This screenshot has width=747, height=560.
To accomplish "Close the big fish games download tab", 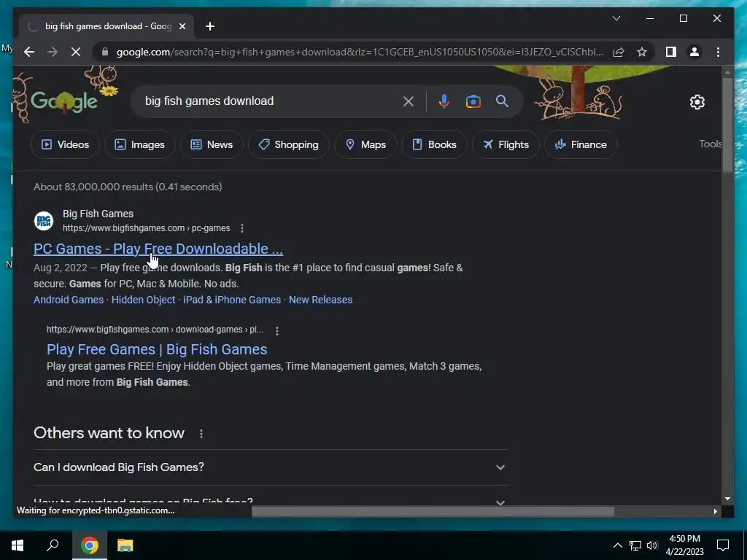I will click(x=182, y=26).
